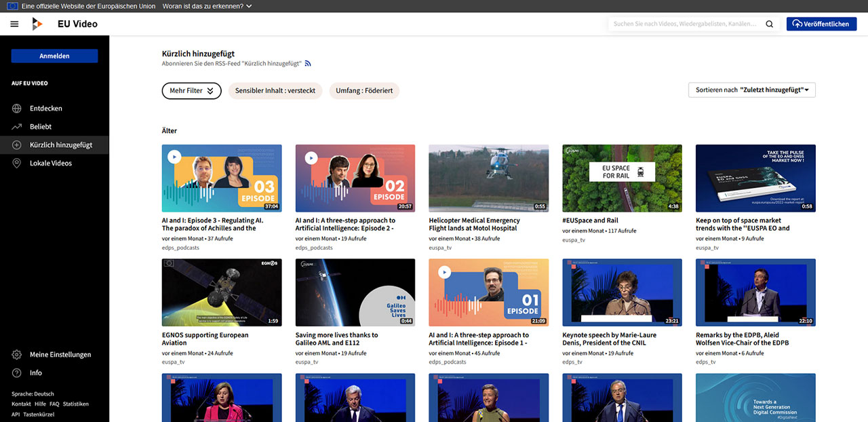Viewport: 868px width, 422px height.
Task: Open Meine Einstellungen gear icon
Action: point(17,355)
